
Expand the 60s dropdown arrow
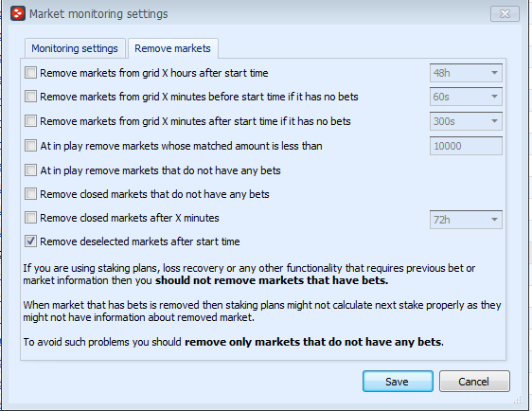pyautogui.click(x=494, y=97)
